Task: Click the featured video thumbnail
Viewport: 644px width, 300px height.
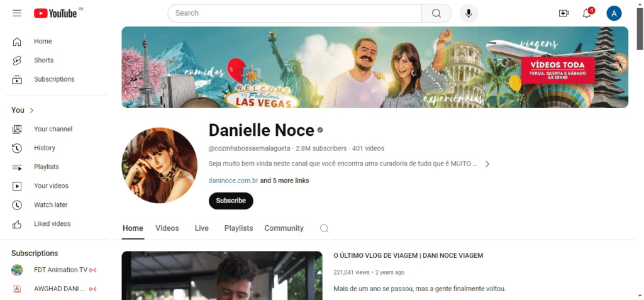Action: (222, 275)
